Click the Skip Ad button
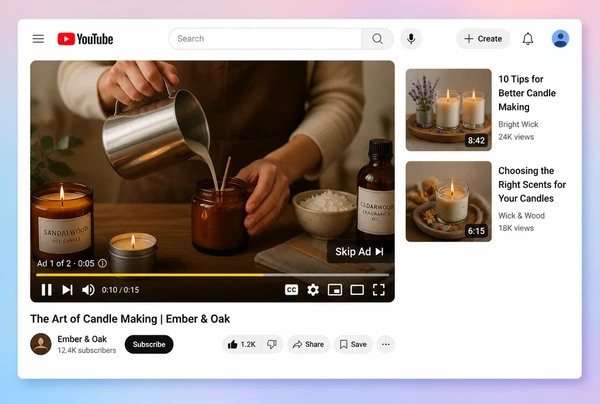Image resolution: width=600 pixels, height=404 pixels. click(x=360, y=251)
